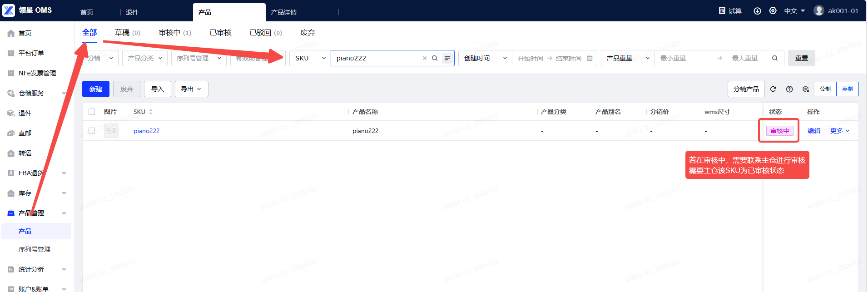Open the hexagon settings icon in header
Viewport: 868px width, 292px height.
773,10
